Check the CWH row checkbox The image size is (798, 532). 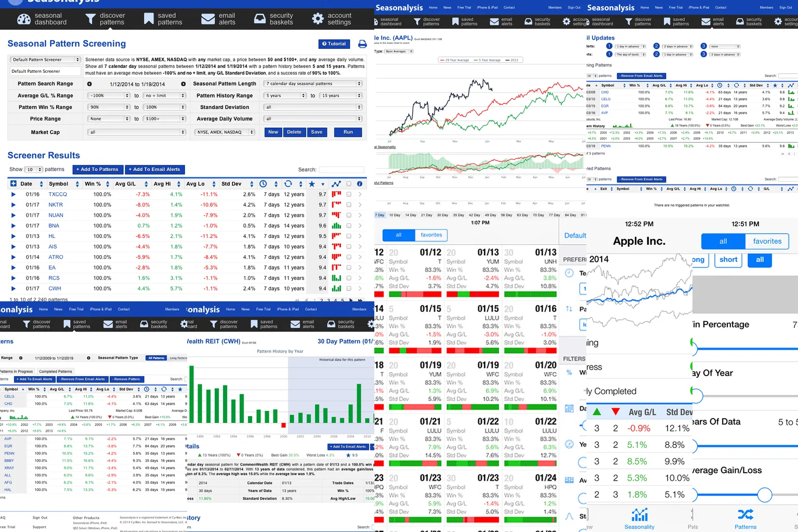click(x=349, y=288)
